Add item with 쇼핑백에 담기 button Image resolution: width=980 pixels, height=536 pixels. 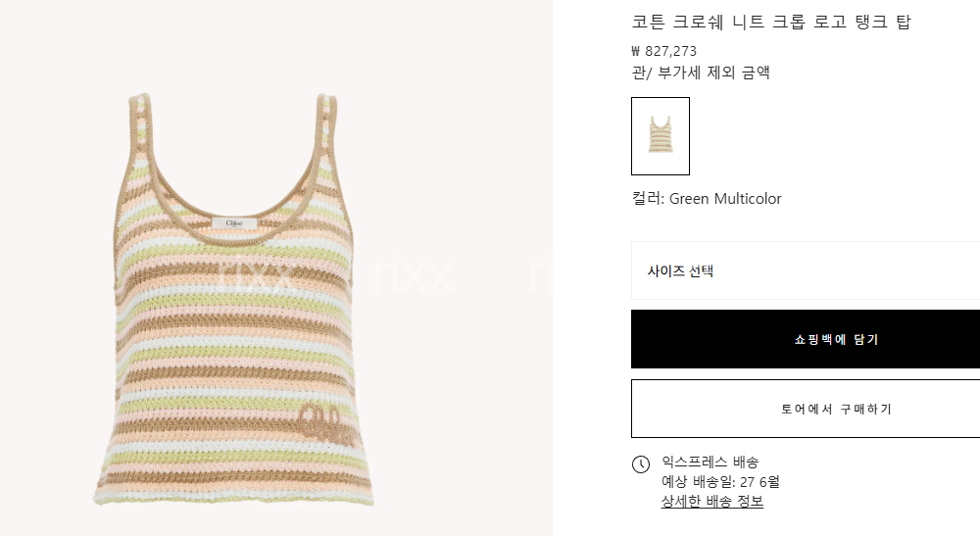806,339
